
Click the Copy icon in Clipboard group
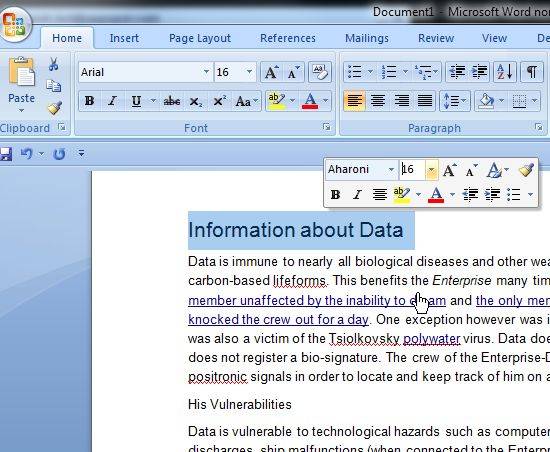(53, 86)
